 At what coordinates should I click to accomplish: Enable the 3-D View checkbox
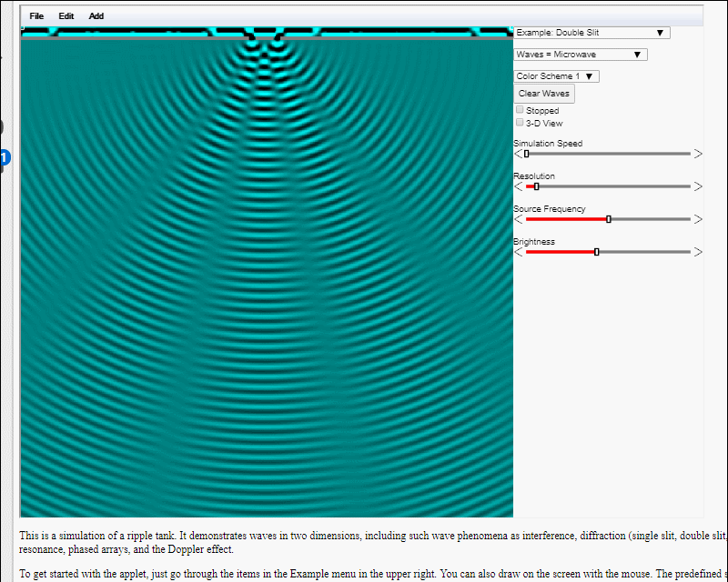pos(520,123)
